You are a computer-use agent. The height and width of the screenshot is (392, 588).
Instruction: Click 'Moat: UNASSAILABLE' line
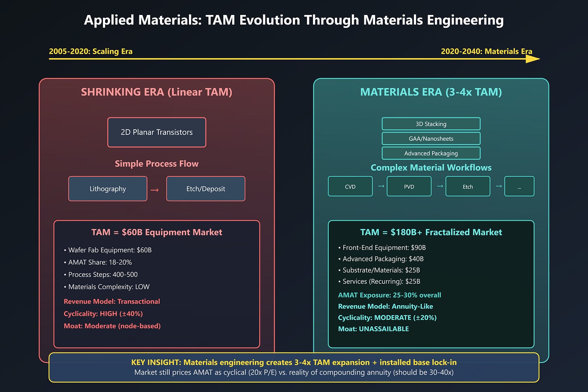(374, 329)
